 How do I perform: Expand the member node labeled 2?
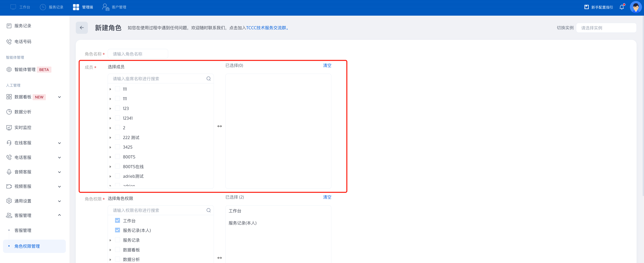pyautogui.click(x=110, y=128)
